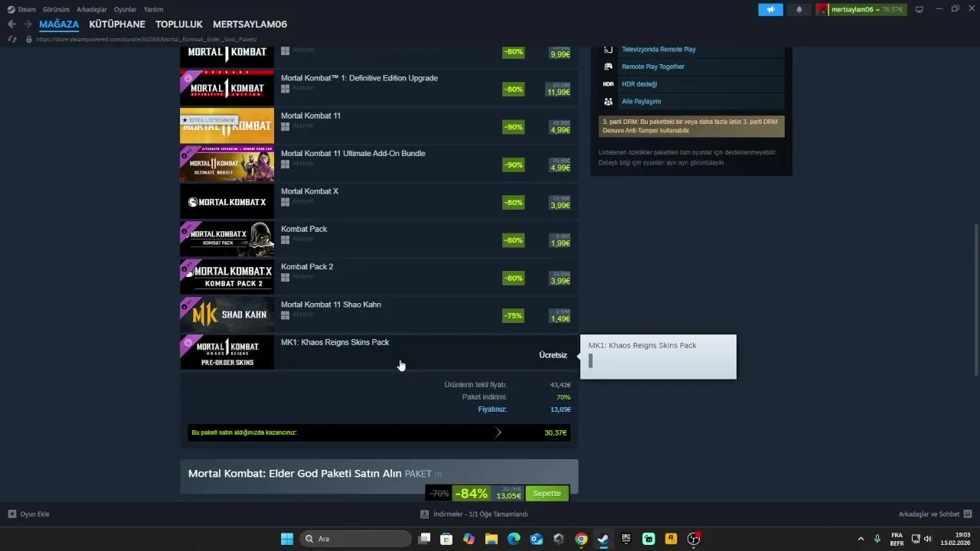Switch to Big Picture mode icon
The image size is (980, 551).
pyautogui.click(x=920, y=9)
